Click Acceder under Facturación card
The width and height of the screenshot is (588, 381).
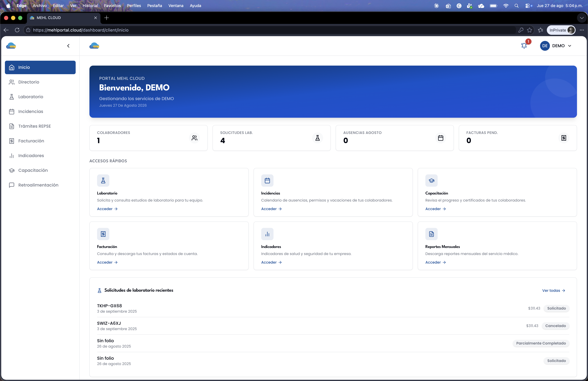click(x=107, y=262)
